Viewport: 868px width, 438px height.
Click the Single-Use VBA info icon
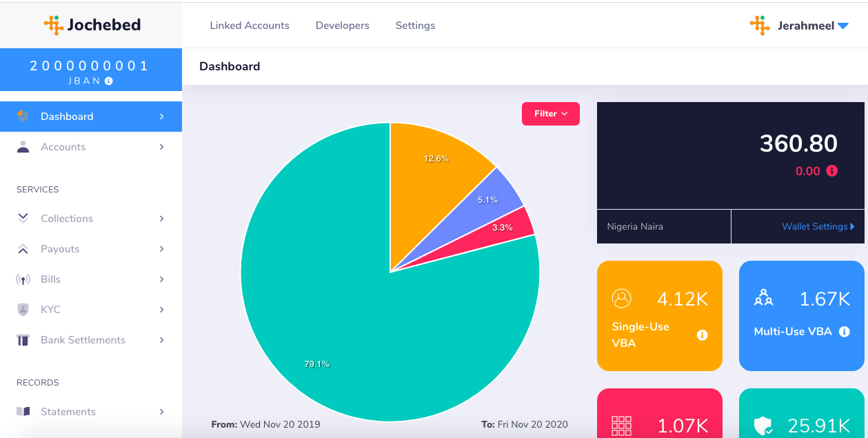pos(703,335)
